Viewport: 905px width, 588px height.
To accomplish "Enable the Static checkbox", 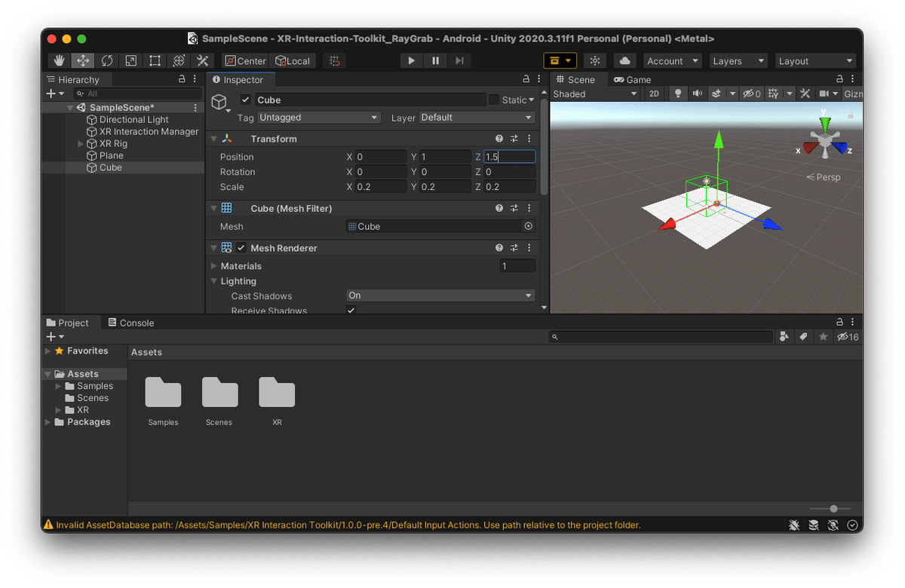I will pyautogui.click(x=494, y=100).
